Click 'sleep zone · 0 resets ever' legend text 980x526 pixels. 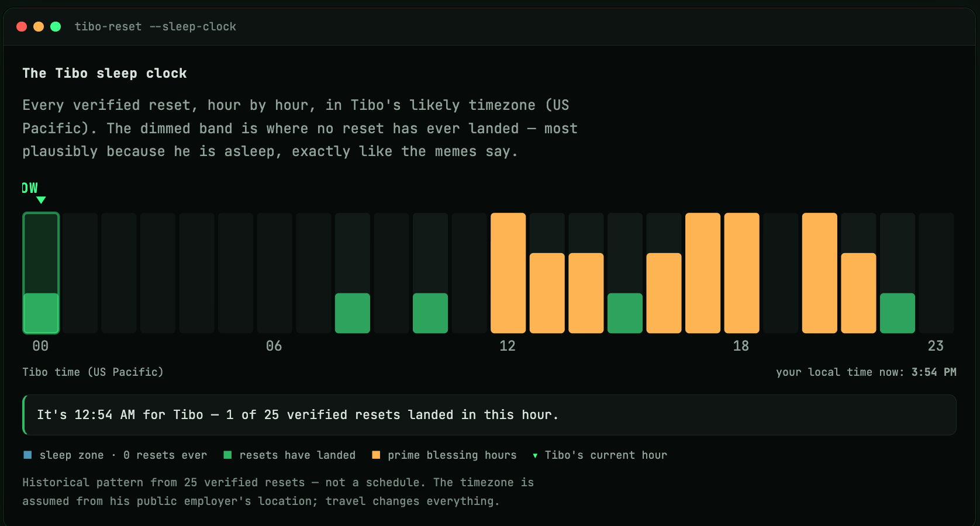[x=123, y=455]
